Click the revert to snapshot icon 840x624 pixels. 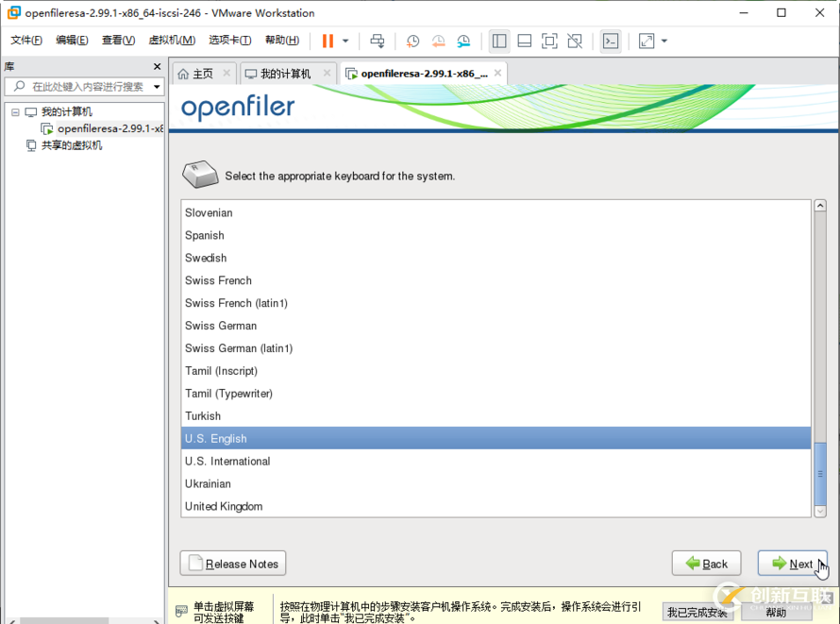[438, 41]
